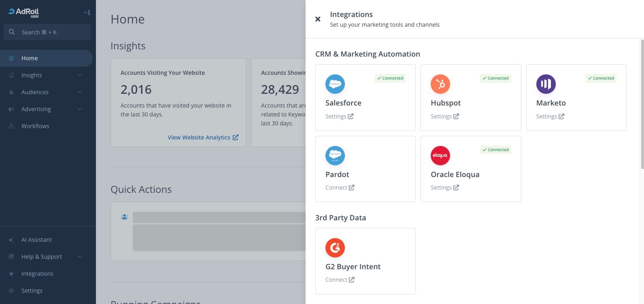Click the 2,016 accounts visiting value
Image resolution: width=644 pixels, height=304 pixels.
point(136,89)
